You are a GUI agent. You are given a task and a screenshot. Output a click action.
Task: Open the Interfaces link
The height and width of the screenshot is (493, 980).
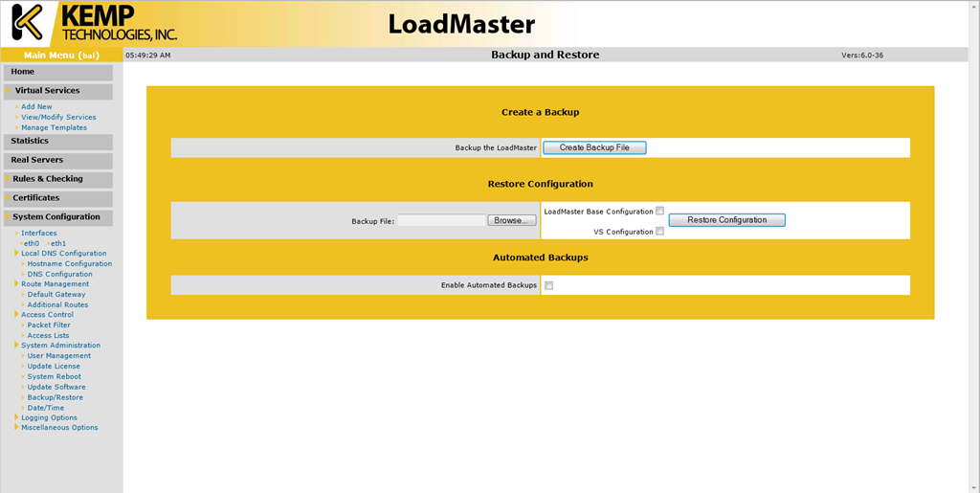coord(38,233)
